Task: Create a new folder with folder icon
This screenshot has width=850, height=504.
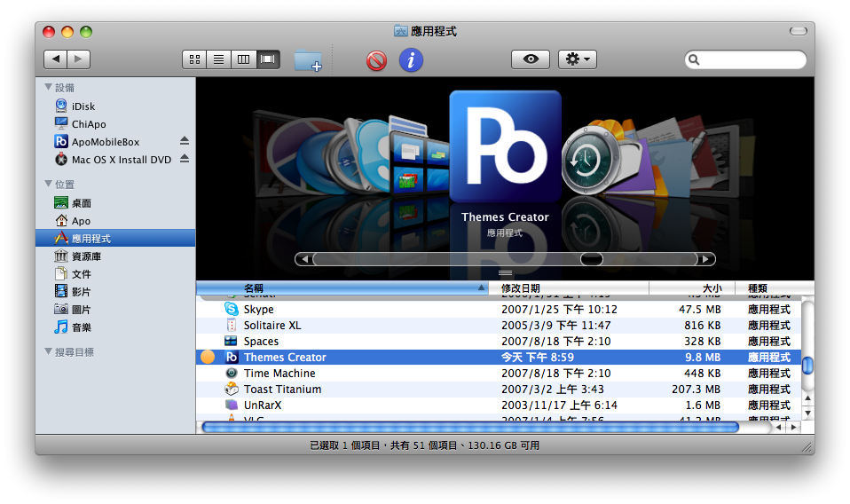Action: pos(308,60)
